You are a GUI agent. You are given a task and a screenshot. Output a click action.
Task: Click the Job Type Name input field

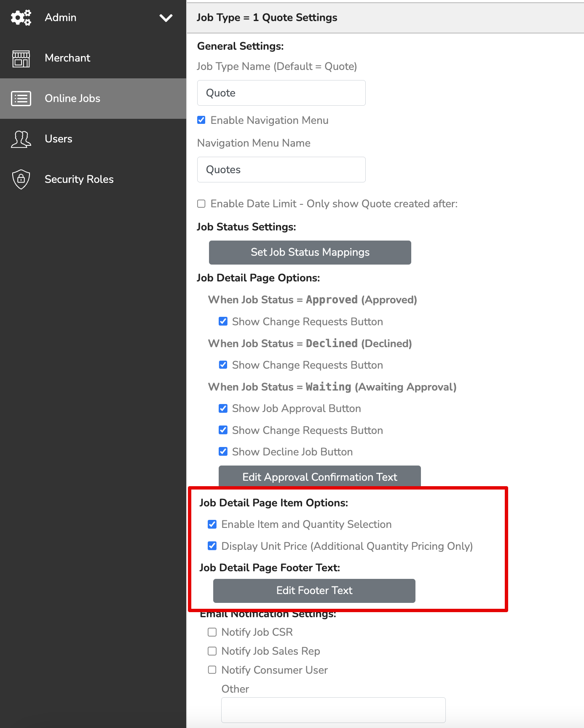click(281, 93)
